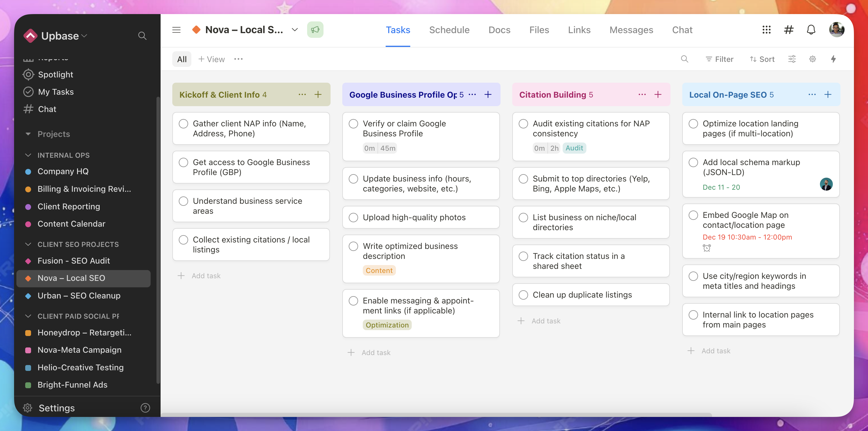The height and width of the screenshot is (431, 868).
Task: Open the apps grid icon
Action: click(766, 30)
